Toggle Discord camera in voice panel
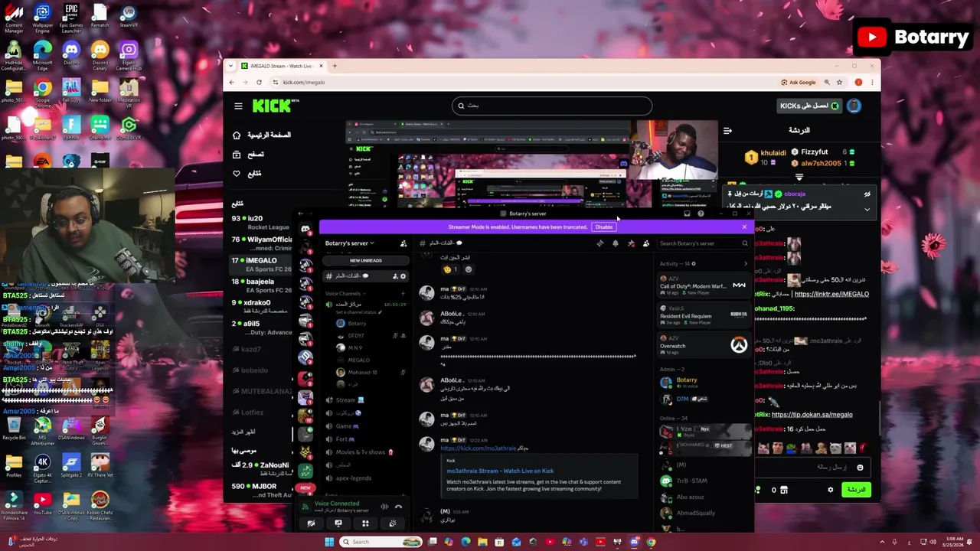Screen dimensions: 980x551 tap(312, 523)
